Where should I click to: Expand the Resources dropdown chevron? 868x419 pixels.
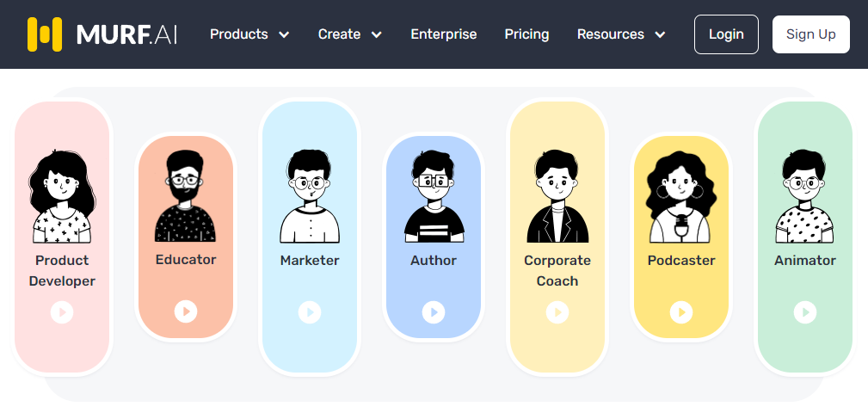click(x=660, y=35)
